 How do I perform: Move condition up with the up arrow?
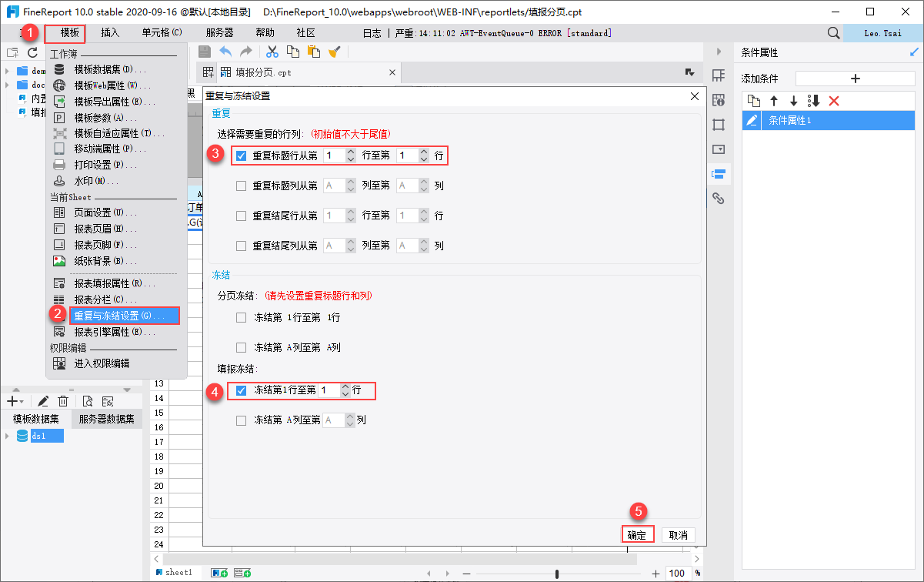774,101
